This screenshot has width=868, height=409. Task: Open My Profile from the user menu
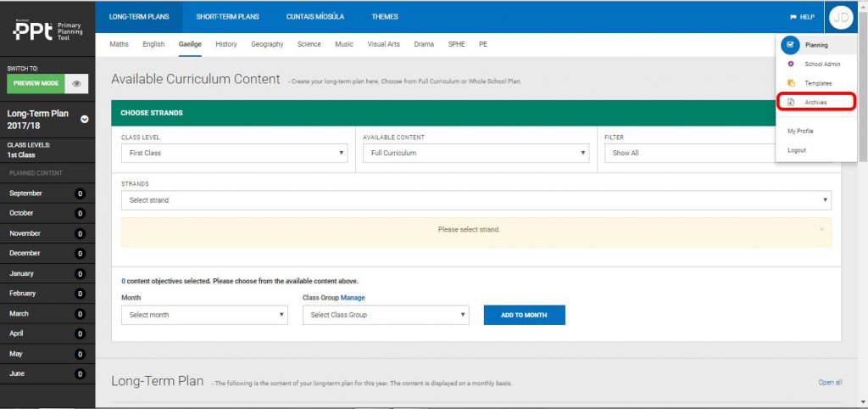(800, 132)
